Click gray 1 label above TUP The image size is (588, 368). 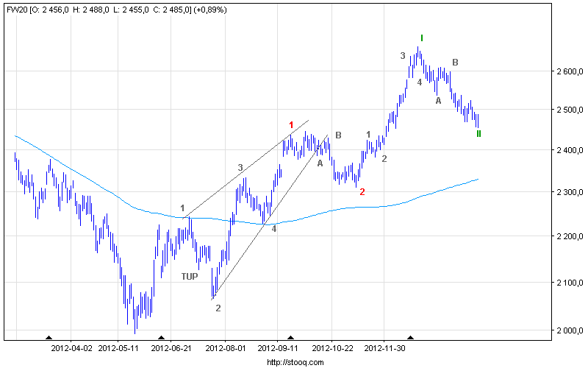coord(182,208)
